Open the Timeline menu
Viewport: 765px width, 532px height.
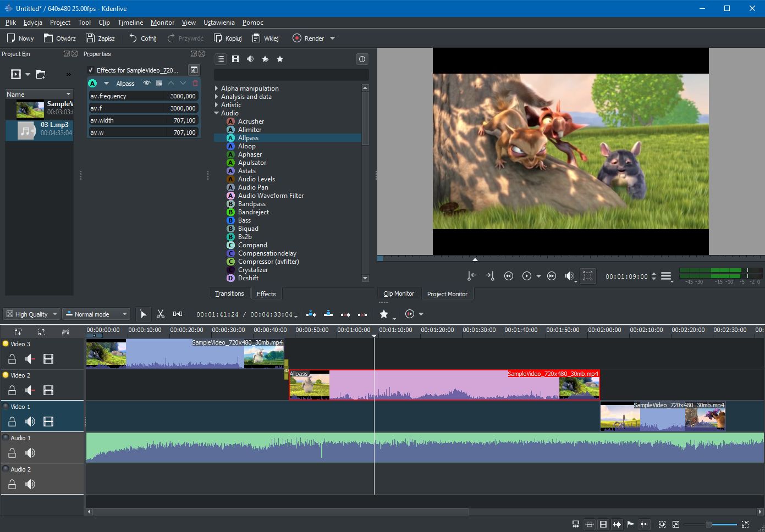click(x=130, y=23)
